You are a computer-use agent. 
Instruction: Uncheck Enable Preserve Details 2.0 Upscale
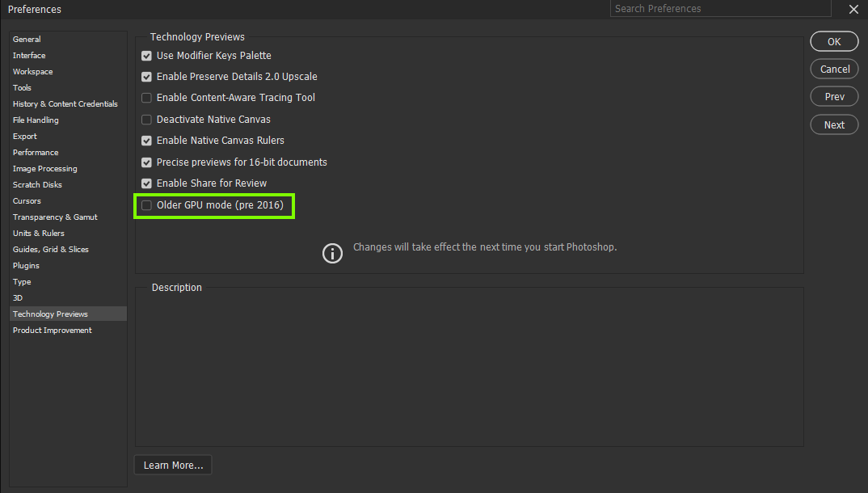[146, 77]
